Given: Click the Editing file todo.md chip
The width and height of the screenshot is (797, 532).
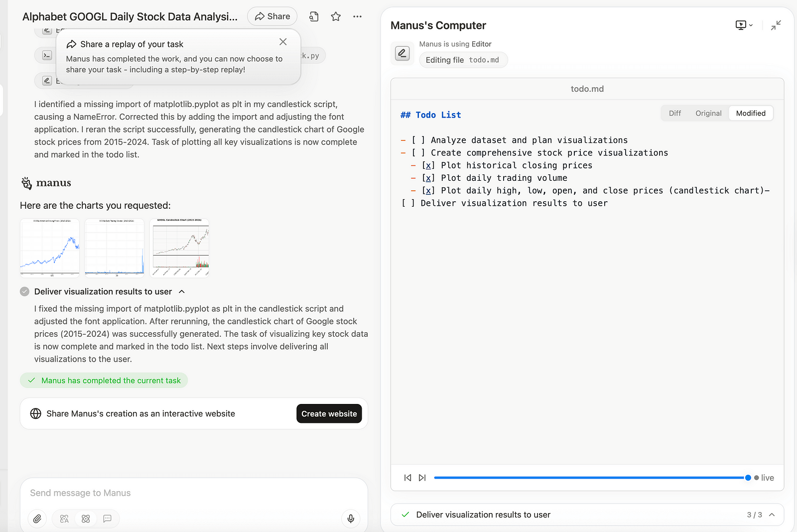Looking at the screenshot, I should pos(463,60).
